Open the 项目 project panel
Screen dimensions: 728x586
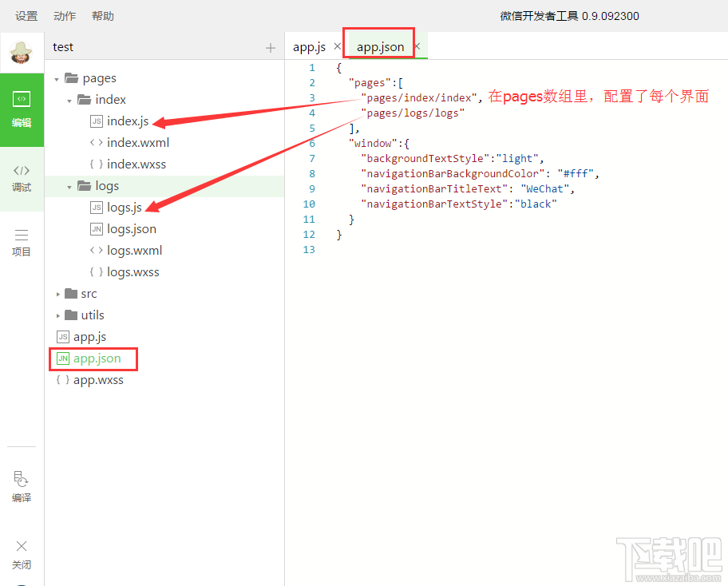[22, 243]
